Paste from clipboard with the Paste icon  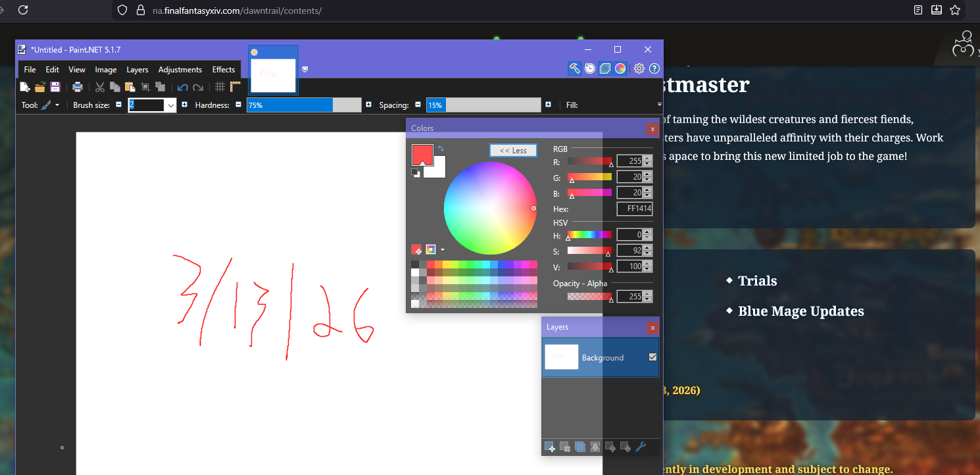[130, 87]
